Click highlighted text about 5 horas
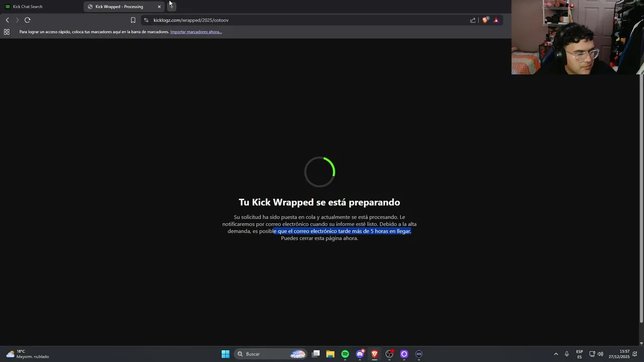 tap(342, 231)
